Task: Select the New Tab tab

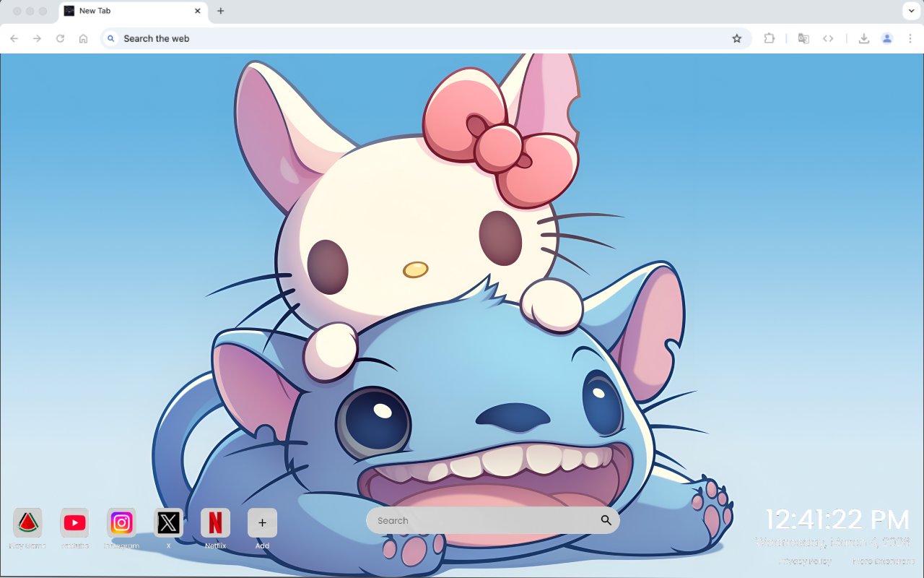Action: pyautogui.click(x=133, y=12)
